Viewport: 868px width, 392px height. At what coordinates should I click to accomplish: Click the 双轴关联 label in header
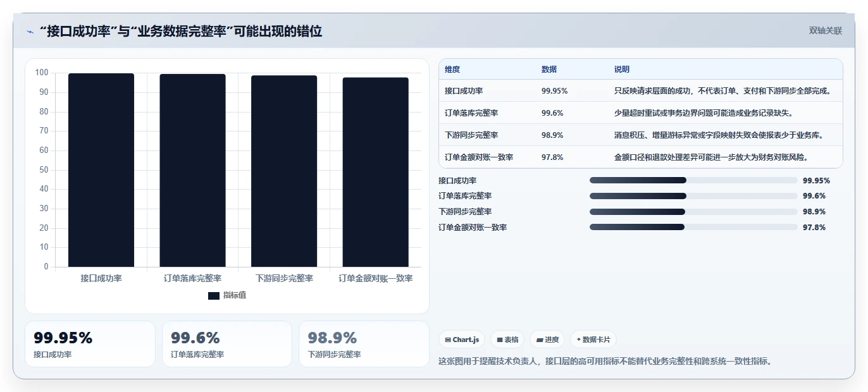click(x=826, y=30)
